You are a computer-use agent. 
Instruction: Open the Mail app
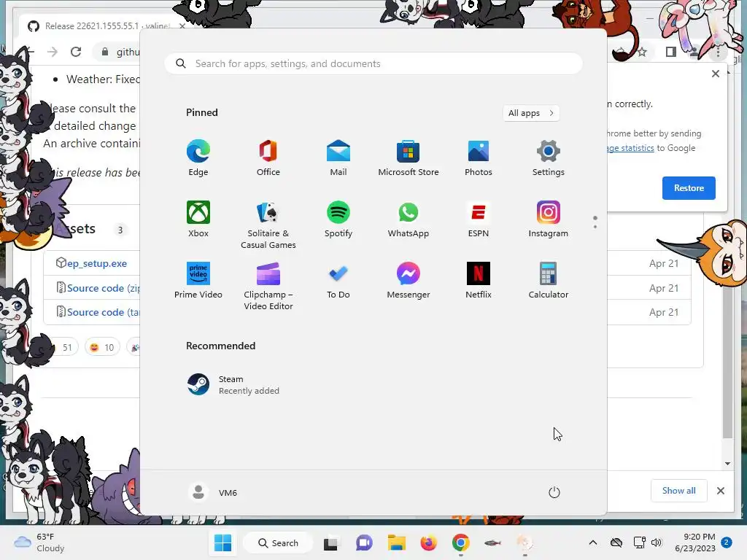click(x=338, y=158)
